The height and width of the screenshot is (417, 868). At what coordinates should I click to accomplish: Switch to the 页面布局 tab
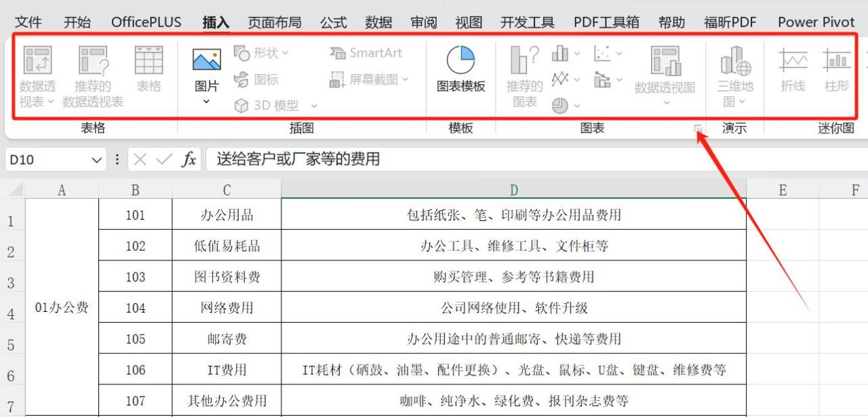[275, 22]
